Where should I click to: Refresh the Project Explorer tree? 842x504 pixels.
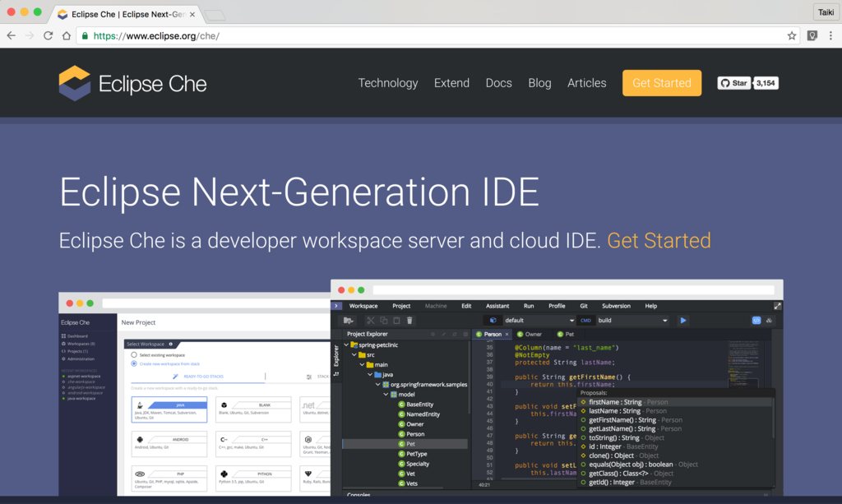pos(454,334)
